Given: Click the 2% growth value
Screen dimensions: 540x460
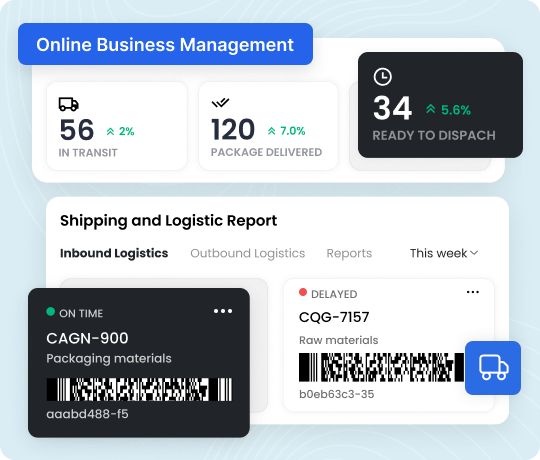Looking at the screenshot, I should pyautogui.click(x=126, y=131).
